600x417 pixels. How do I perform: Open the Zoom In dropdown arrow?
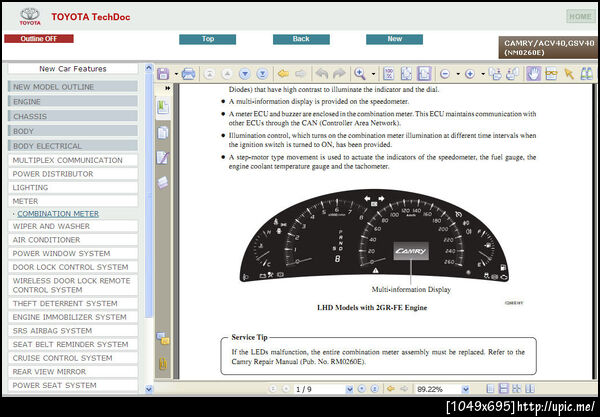(x=483, y=74)
